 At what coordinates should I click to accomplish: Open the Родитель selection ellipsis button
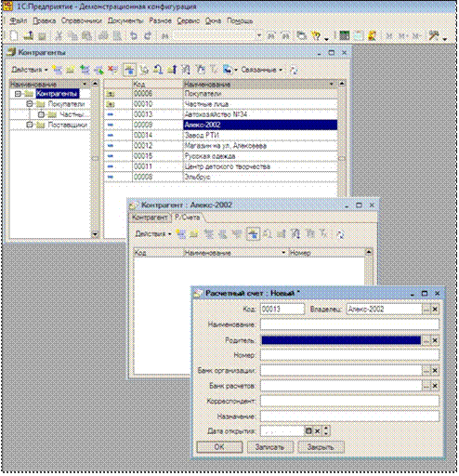[x=426, y=340]
